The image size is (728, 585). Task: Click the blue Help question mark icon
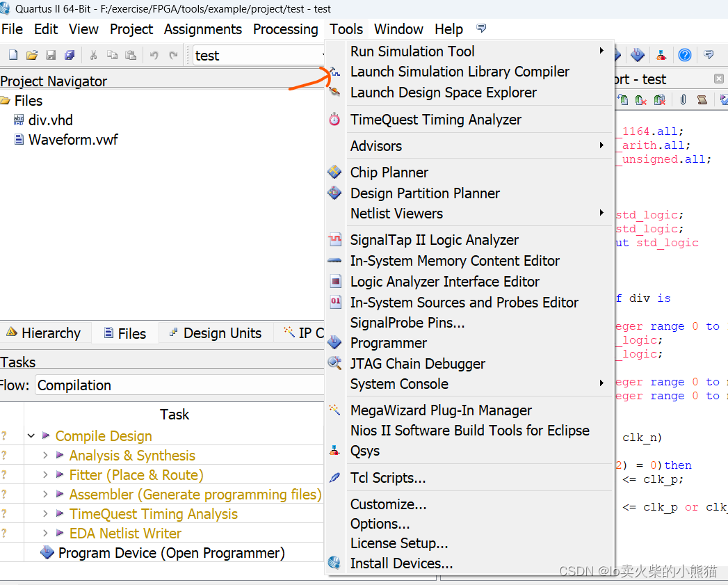tap(684, 55)
